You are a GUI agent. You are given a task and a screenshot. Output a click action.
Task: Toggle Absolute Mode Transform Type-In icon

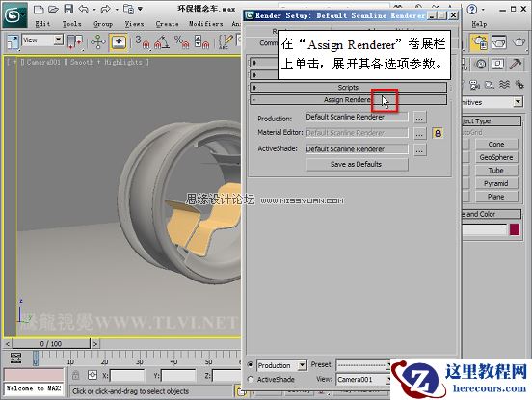click(x=93, y=375)
